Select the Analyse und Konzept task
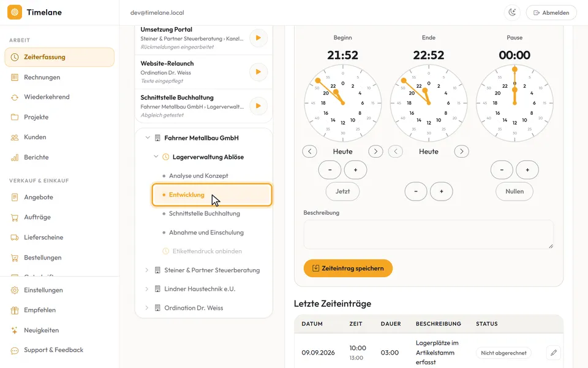588x368 pixels. [212, 176]
